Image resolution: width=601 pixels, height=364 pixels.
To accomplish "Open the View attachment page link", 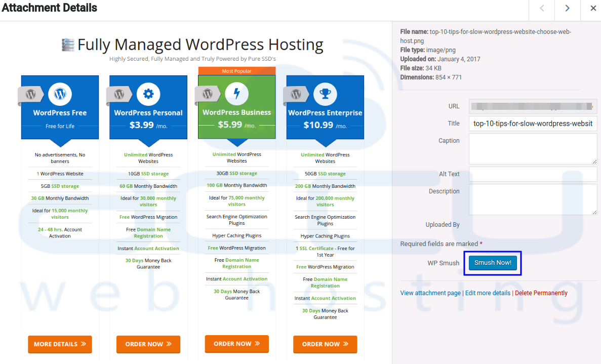I will tap(430, 293).
